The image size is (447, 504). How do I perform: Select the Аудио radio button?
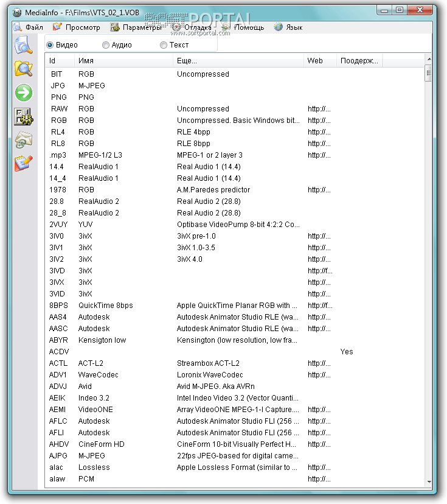point(106,45)
